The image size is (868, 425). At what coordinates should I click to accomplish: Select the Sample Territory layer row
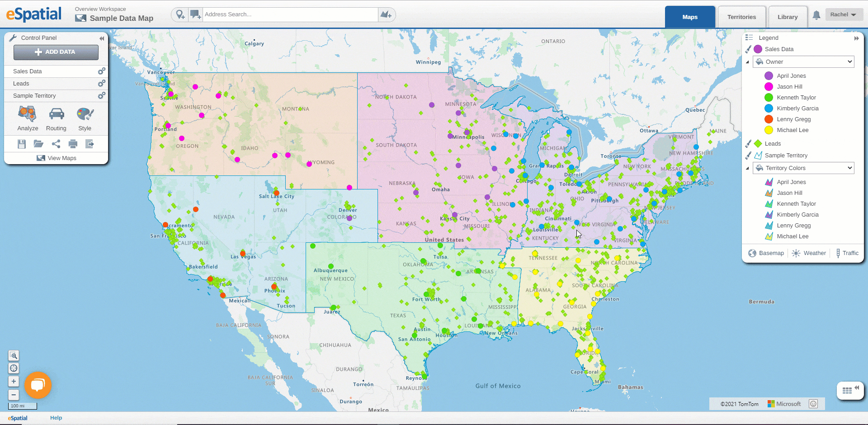tap(56, 95)
